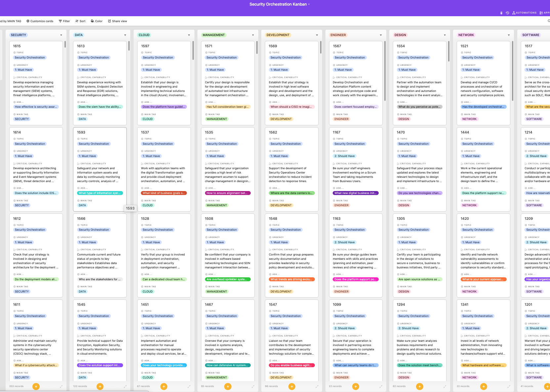Click the ENGINEER stack scrollbar
Image resolution: width=550 pixels, height=392 pixels.
point(385,71)
